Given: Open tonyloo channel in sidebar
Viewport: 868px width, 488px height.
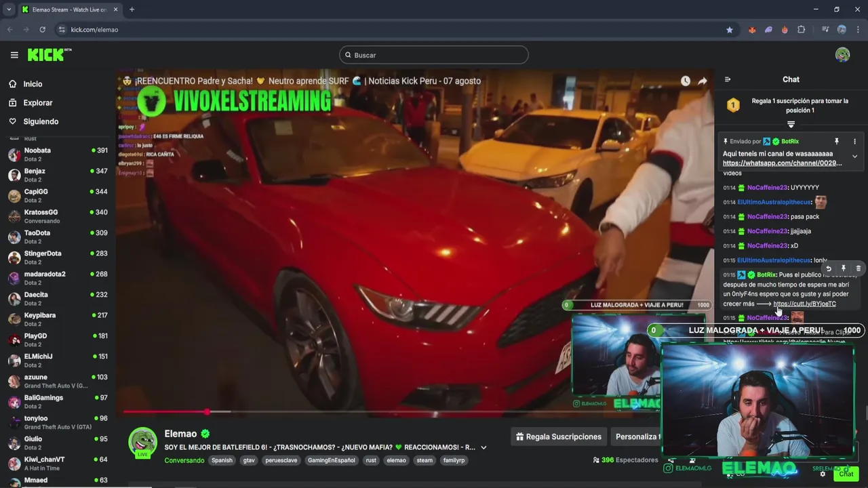Looking at the screenshot, I should pyautogui.click(x=58, y=422).
